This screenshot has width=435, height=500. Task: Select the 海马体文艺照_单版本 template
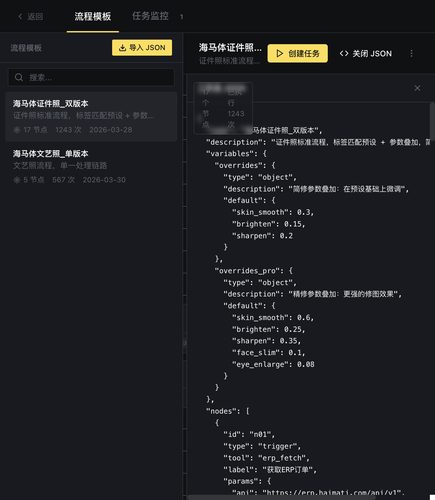pos(91,167)
